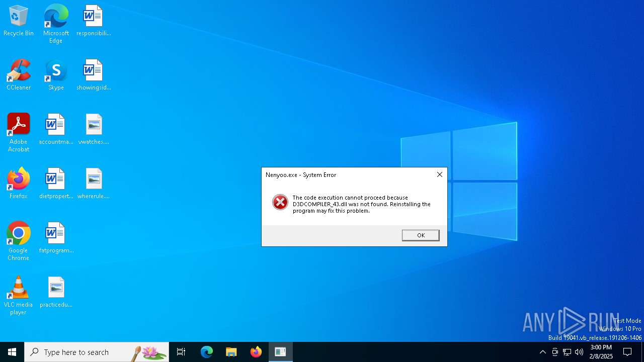Select the Google Chrome desktop shortcut
This screenshot has width=644, height=362.
(19, 241)
